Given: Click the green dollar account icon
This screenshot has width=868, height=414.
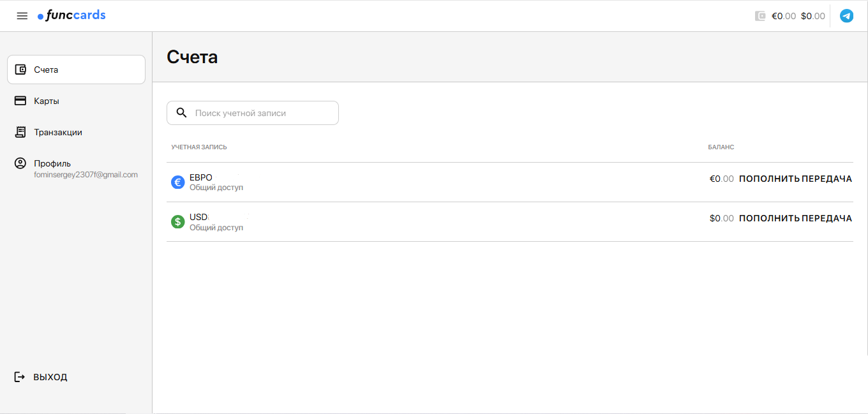Looking at the screenshot, I should (178, 222).
